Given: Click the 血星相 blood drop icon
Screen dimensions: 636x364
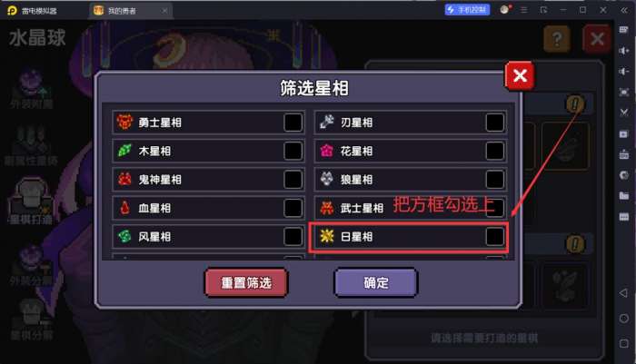Looking at the screenshot, I should pyautogui.click(x=125, y=208).
